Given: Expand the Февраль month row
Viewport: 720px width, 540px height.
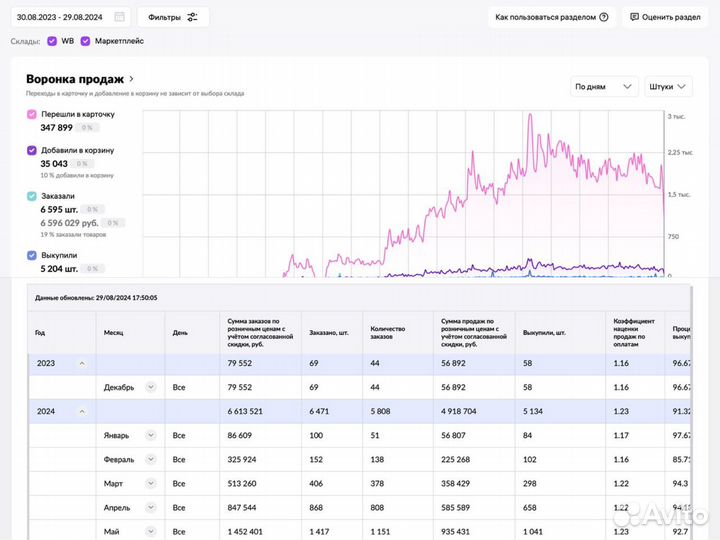Looking at the screenshot, I should 150,460.
